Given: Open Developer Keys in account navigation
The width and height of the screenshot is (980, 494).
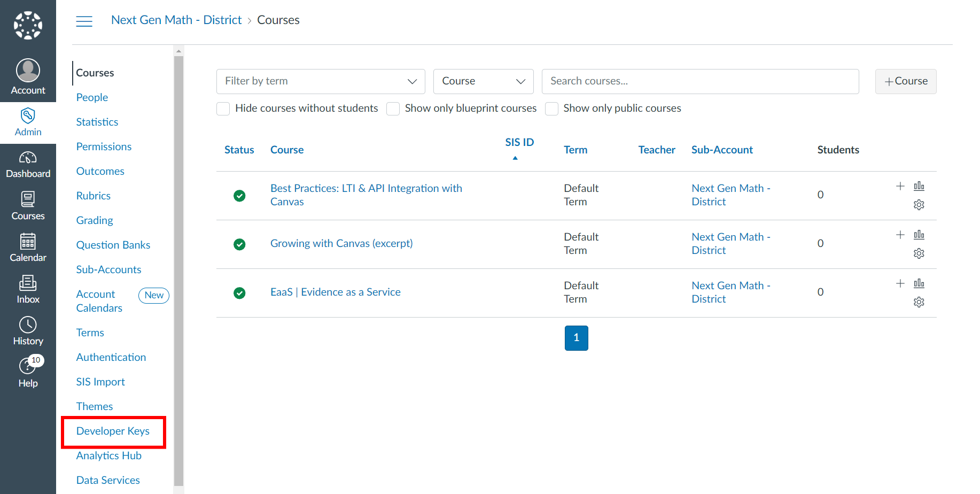Looking at the screenshot, I should tap(113, 431).
